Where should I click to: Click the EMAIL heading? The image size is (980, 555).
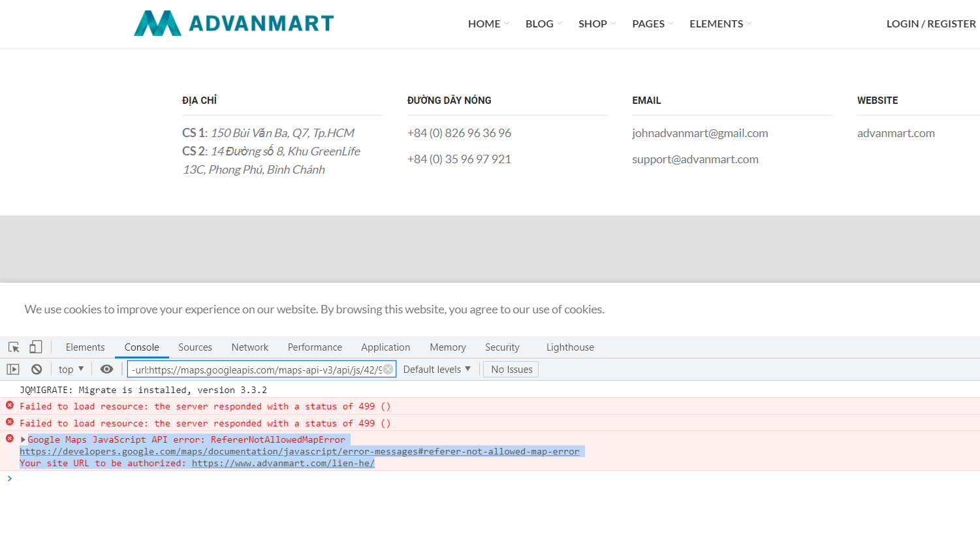[x=646, y=101]
